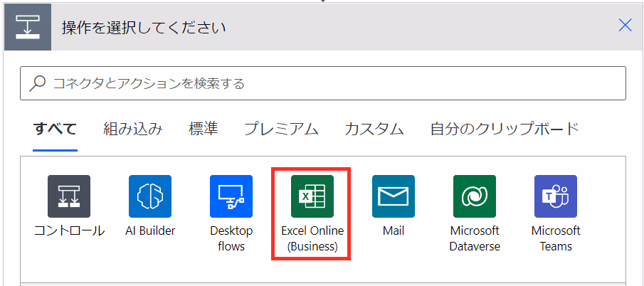Click the 操作を選択してください title text
This screenshot has width=644, height=286.
point(144,28)
